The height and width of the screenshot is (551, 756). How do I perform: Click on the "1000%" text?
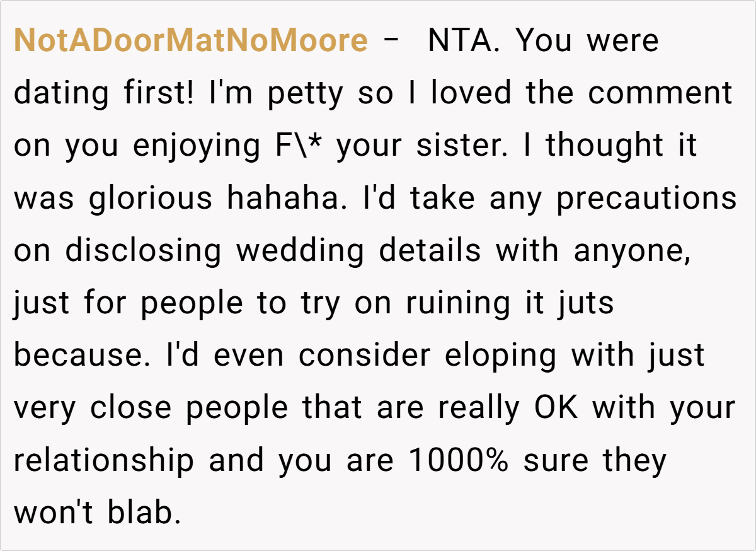click(459, 460)
